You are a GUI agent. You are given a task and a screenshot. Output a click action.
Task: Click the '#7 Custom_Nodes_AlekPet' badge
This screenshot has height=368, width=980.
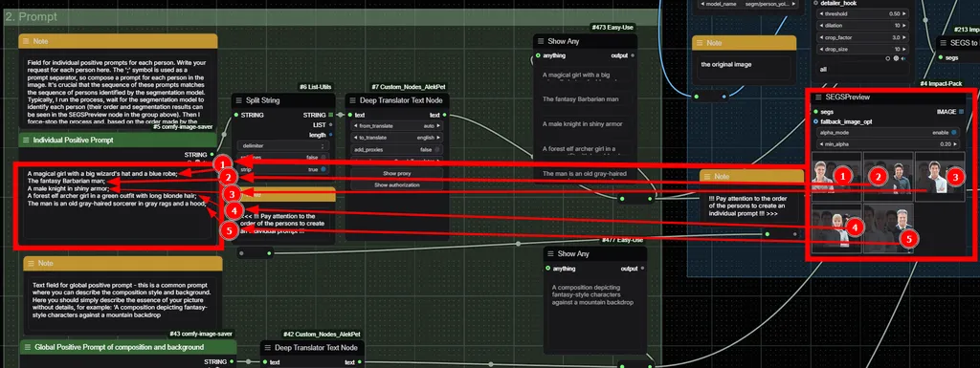408,87
